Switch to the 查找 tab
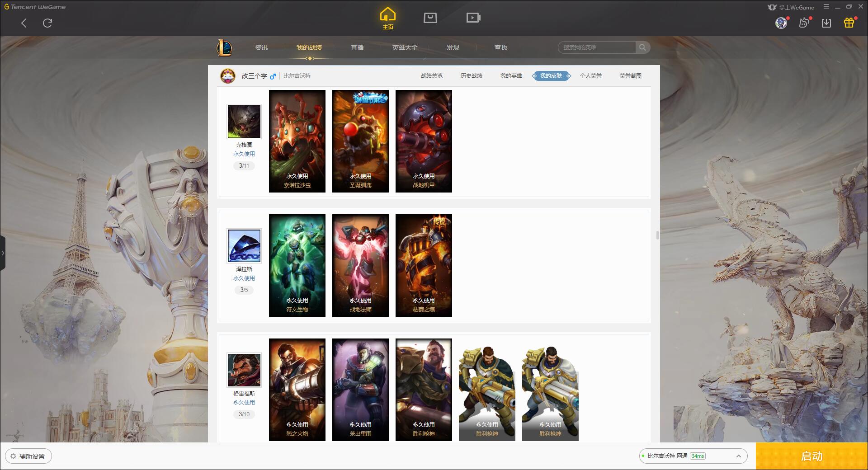The height and width of the screenshot is (470, 868). pos(501,47)
